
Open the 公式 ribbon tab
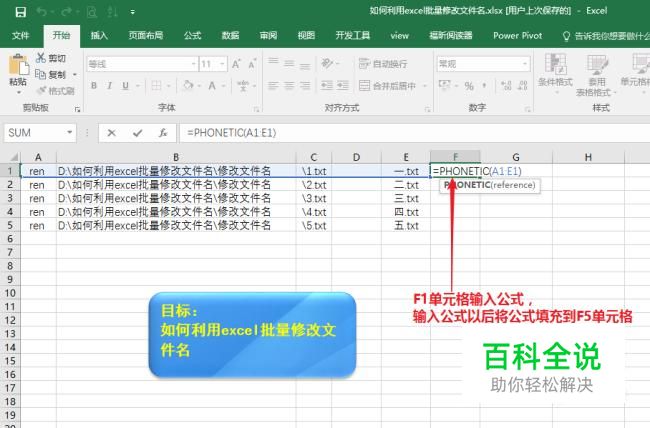click(x=192, y=36)
